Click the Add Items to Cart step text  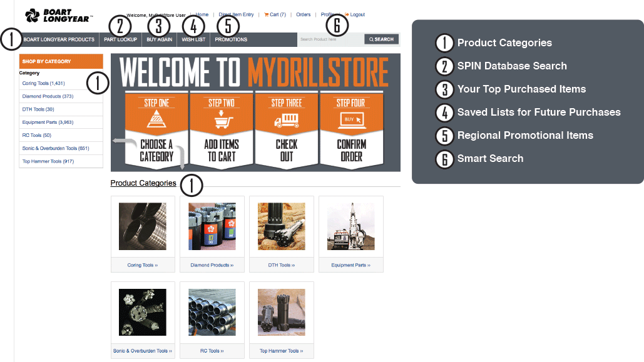tap(222, 150)
